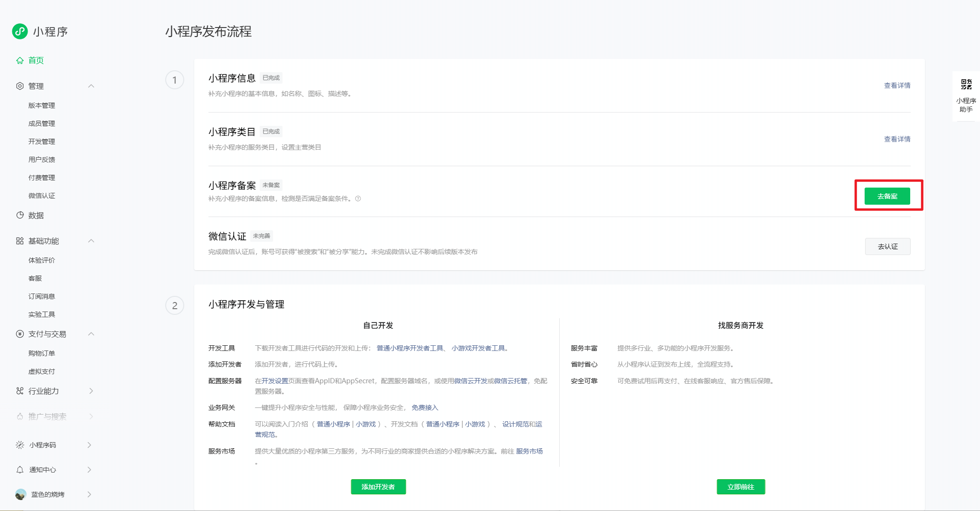Go to 首页 in sidebar

pos(36,60)
